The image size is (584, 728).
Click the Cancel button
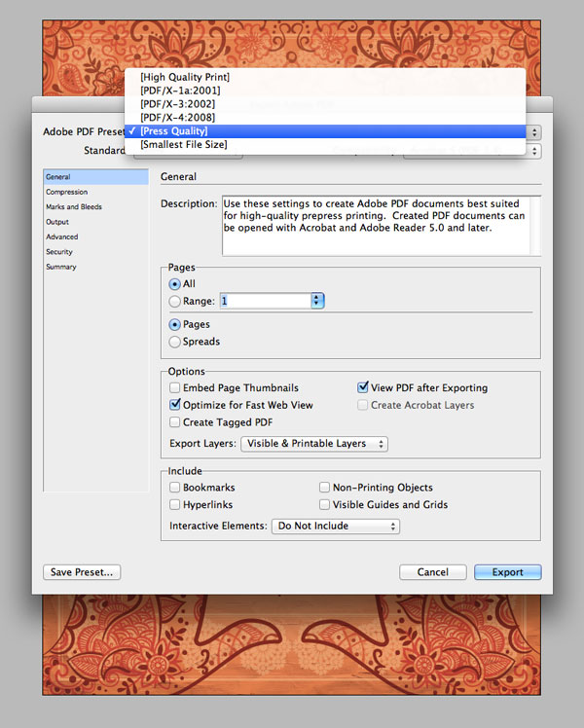pos(433,572)
